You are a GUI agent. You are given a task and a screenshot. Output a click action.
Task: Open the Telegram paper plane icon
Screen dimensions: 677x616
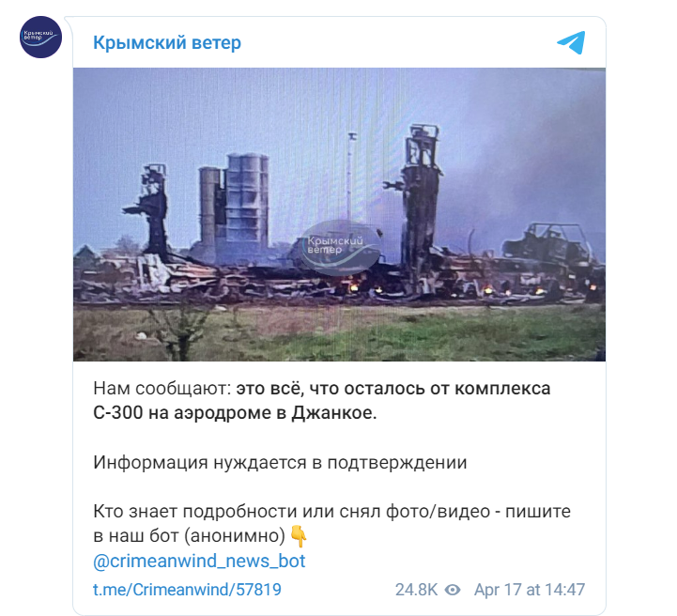click(571, 42)
